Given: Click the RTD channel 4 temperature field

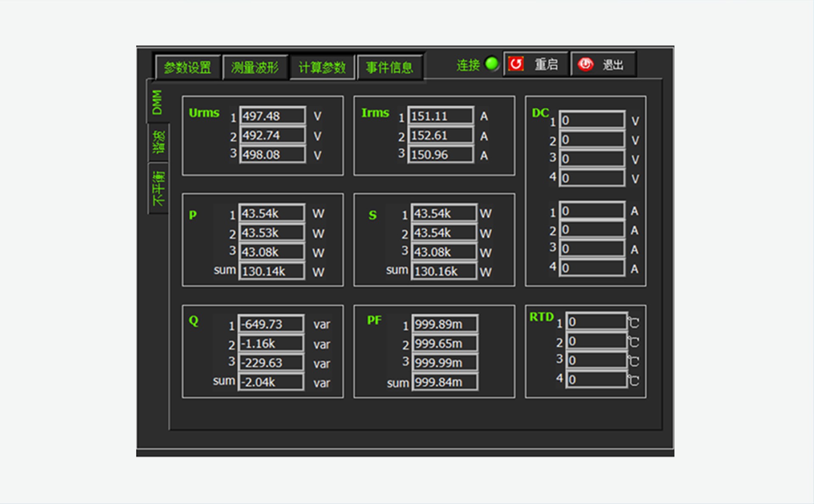Looking at the screenshot, I should (x=596, y=380).
